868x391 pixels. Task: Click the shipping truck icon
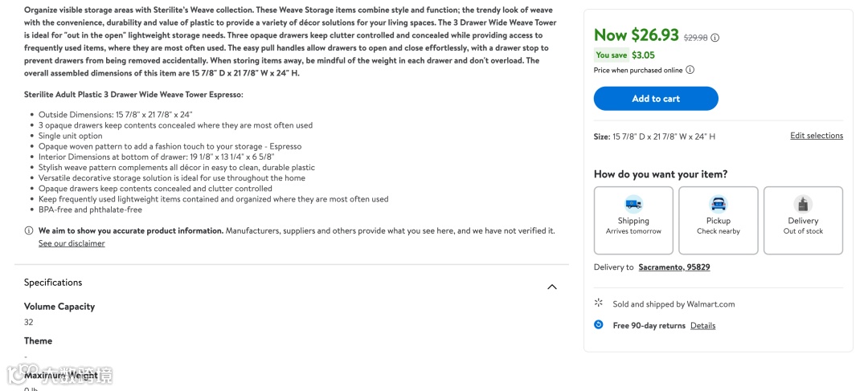[x=633, y=204]
